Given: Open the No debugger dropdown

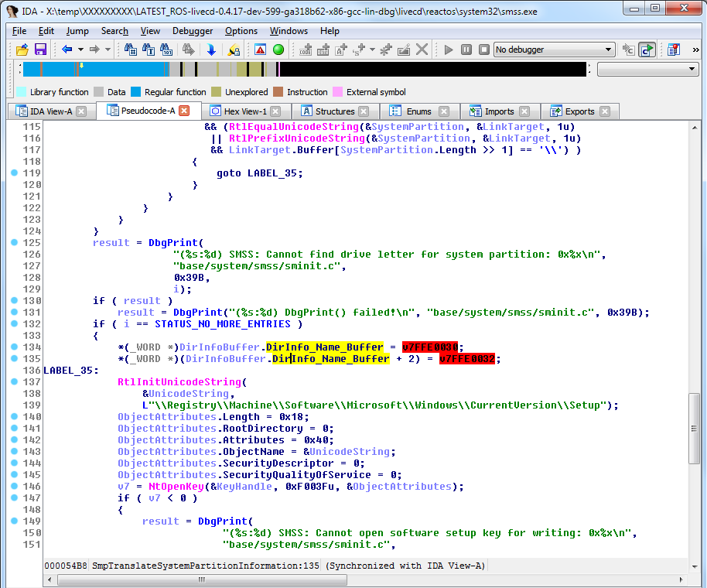Looking at the screenshot, I should tap(554, 50).
